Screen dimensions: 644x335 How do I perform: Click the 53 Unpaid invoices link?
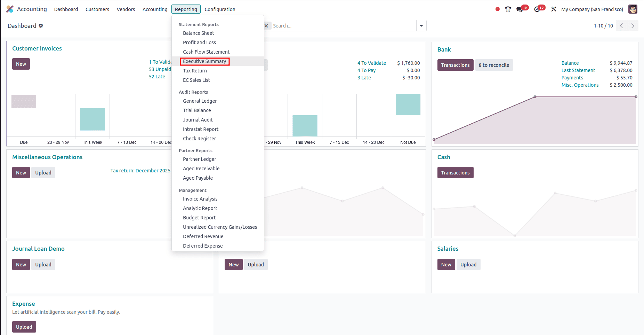[x=160, y=69]
